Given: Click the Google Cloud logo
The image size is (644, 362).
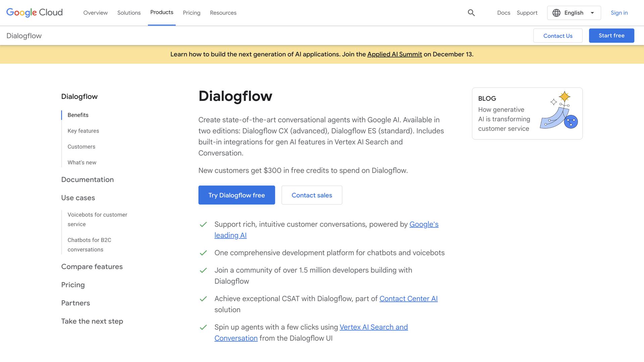Looking at the screenshot, I should tap(34, 12).
